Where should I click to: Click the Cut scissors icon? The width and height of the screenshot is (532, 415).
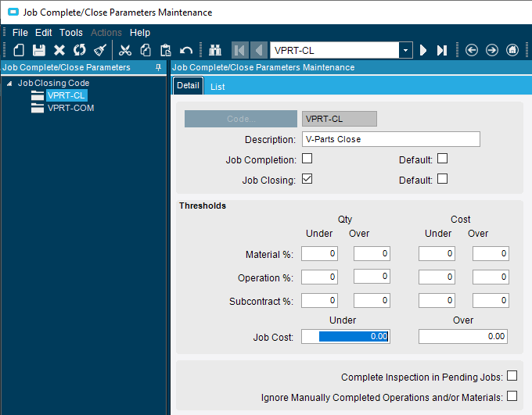pos(125,50)
